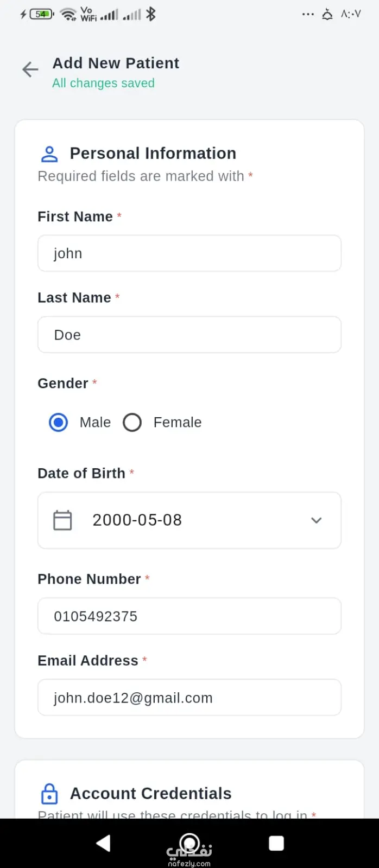Tap the Wi-Fi status icon

pyautogui.click(x=68, y=15)
